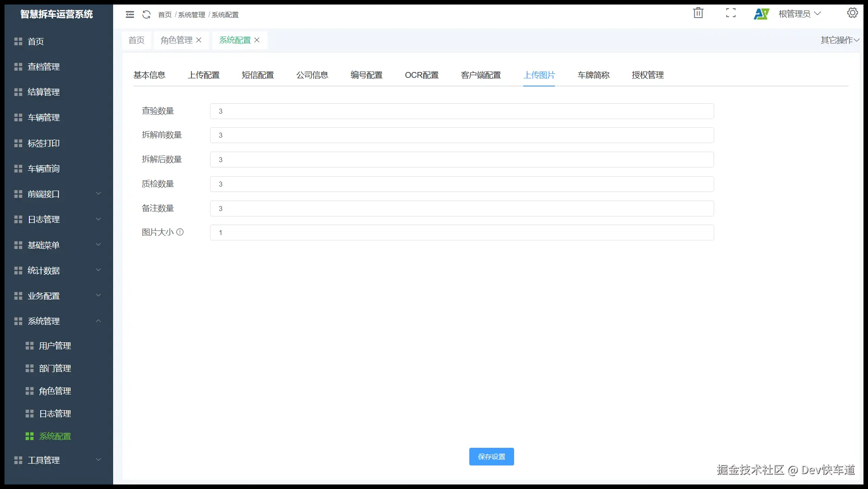Click the user avatar logo
This screenshot has height=489, width=868.
(x=762, y=14)
